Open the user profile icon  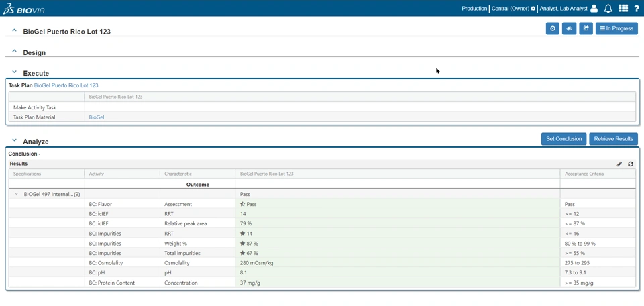(594, 9)
